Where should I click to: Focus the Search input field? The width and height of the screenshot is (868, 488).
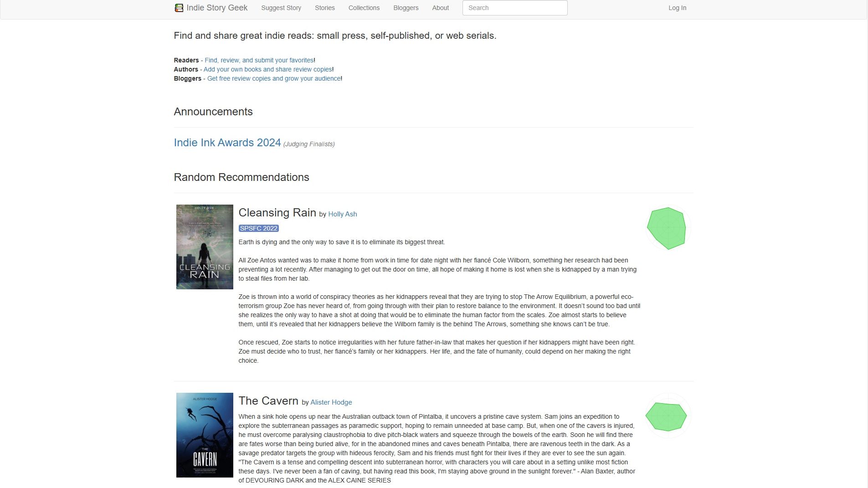click(514, 8)
